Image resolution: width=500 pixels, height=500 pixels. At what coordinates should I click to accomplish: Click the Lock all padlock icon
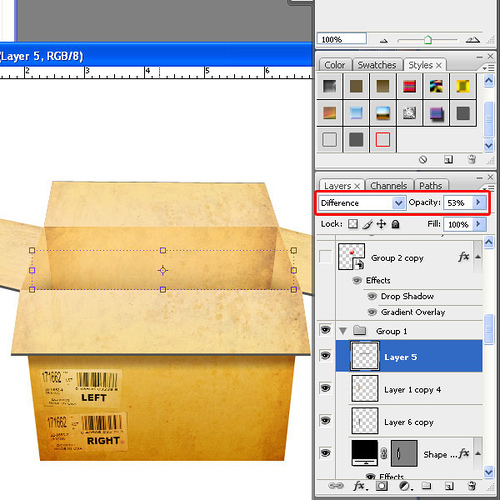point(395,224)
